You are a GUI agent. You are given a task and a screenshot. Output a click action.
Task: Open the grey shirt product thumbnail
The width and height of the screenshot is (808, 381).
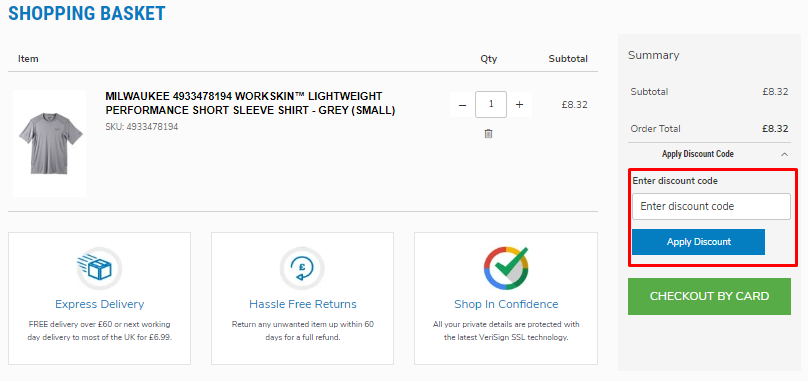pyautogui.click(x=50, y=143)
